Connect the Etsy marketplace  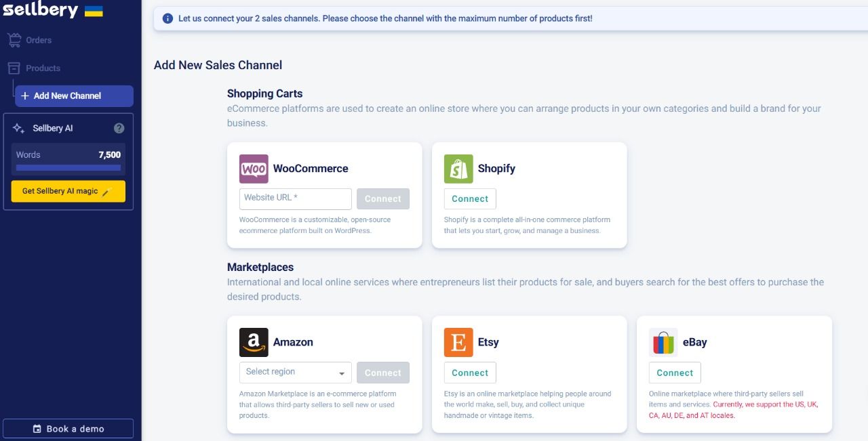click(470, 373)
